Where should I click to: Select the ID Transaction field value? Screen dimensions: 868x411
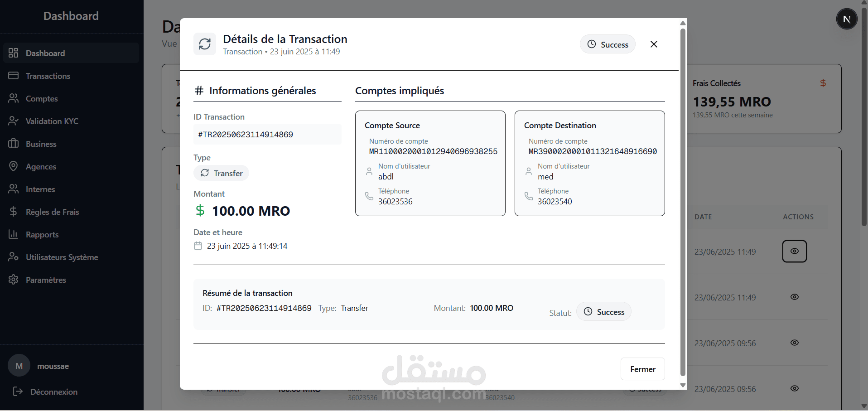click(x=267, y=134)
